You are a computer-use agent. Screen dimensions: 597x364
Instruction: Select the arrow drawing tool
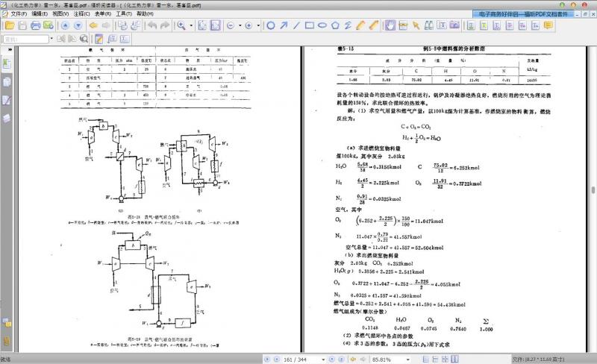point(284,25)
